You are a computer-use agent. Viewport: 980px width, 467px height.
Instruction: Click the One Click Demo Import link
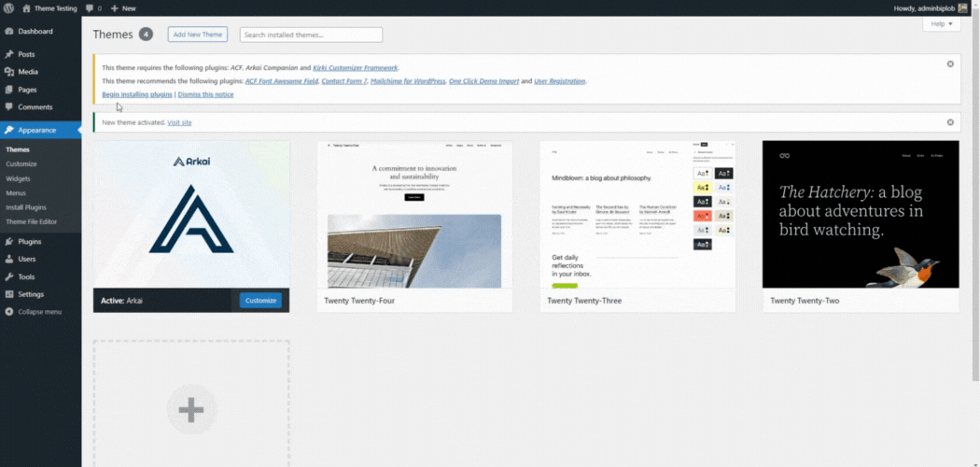(x=483, y=81)
